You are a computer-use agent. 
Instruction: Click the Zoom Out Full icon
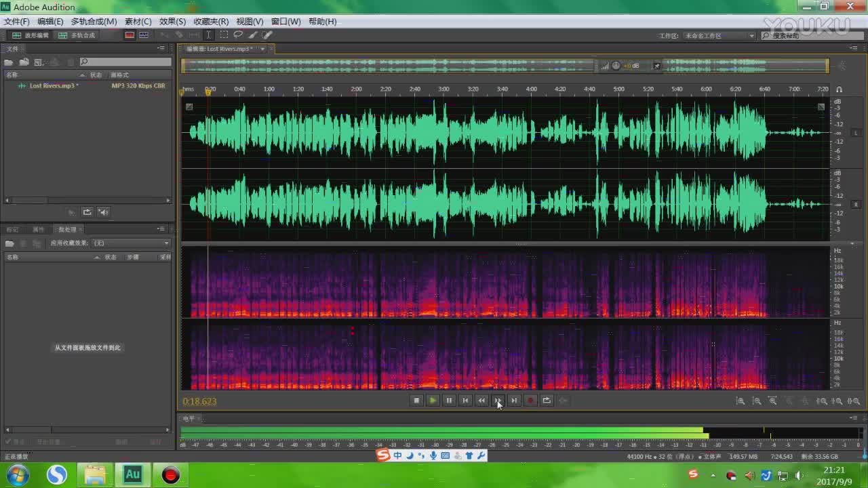773,401
